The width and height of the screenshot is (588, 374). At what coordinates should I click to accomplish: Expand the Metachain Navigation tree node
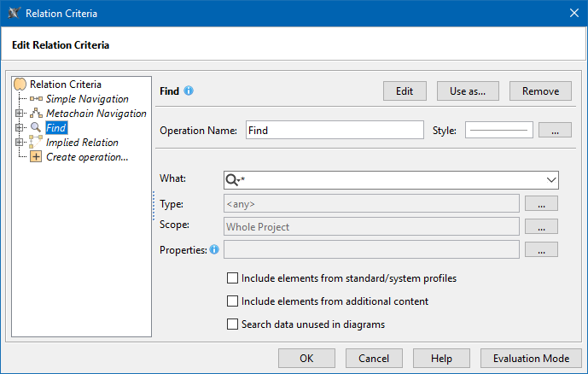[20, 114]
